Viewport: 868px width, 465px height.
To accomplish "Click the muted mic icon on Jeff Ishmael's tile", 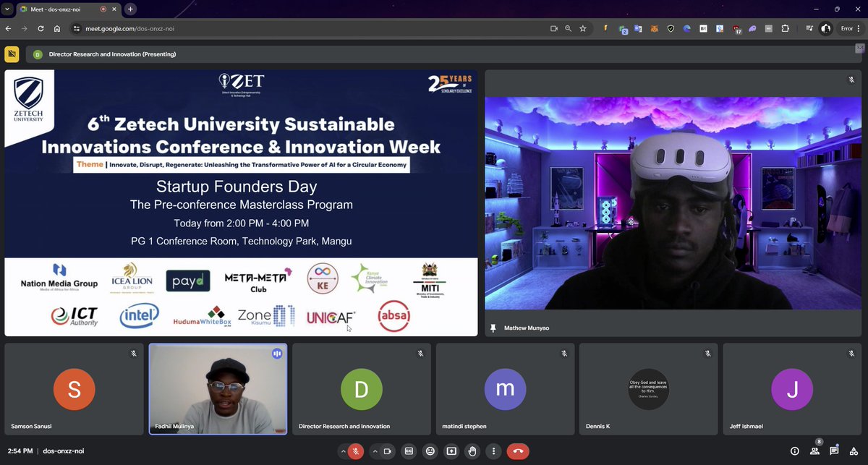I will (852, 354).
